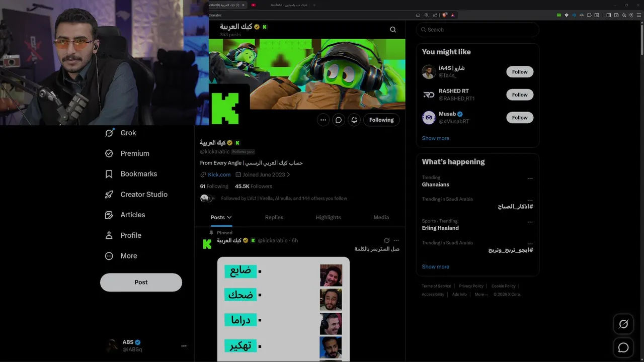
Task: Toggle post notifications bell for profile
Action: pos(354,120)
